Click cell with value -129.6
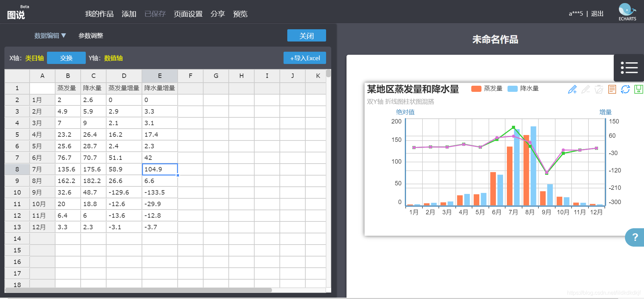The width and height of the screenshot is (644, 299). coord(124,192)
